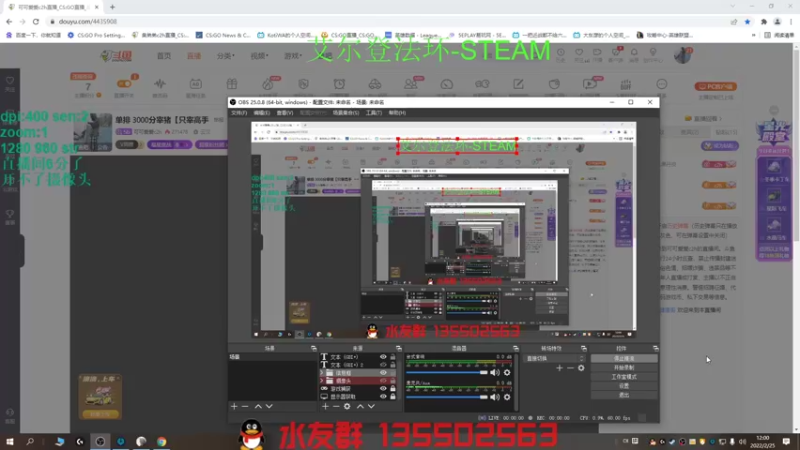Toggle visibility of red camera group source
This screenshot has height=450, width=800.
tap(383, 381)
